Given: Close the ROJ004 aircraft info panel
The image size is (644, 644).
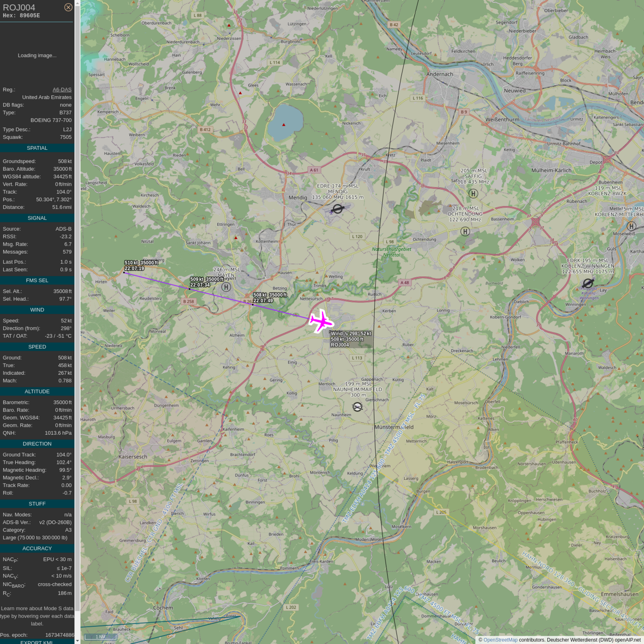Looking at the screenshot, I should pyautogui.click(x=68, y=7).
